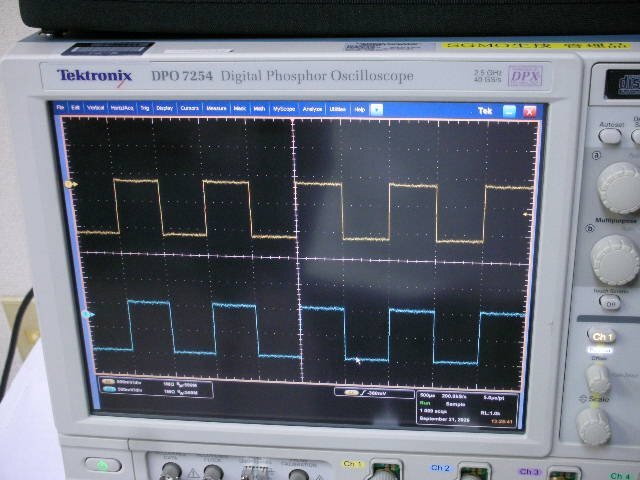Open the Math menu
The width and height of the screenshot is (640, 480).
259,109
